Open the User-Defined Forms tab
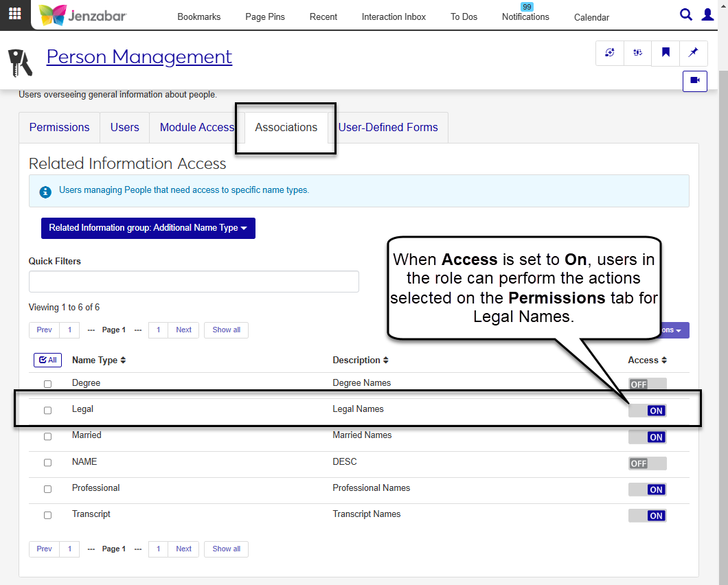This screenshot has width=728, height=585. coord(388,128)
